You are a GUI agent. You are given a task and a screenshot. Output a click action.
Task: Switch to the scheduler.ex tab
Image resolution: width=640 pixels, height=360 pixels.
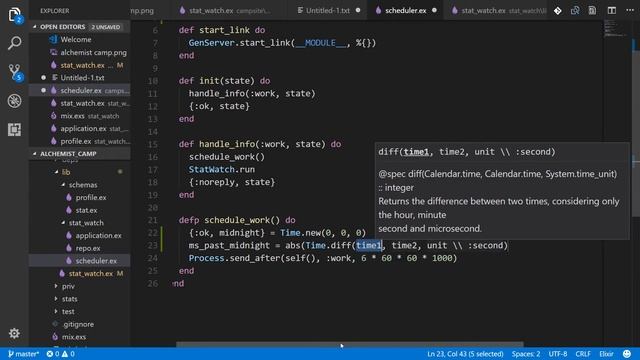[x=406, y=11]
